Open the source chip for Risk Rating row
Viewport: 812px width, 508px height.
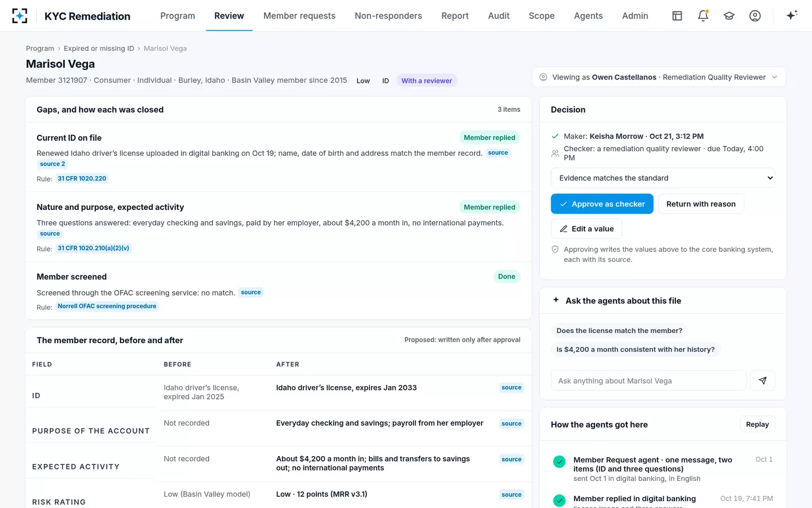click(511, 494)
